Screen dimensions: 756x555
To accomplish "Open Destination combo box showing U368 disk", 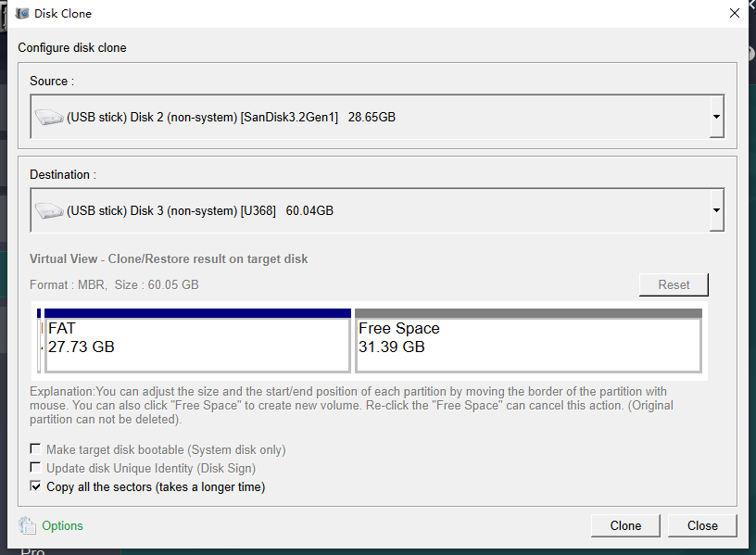I will click(371, 211).
